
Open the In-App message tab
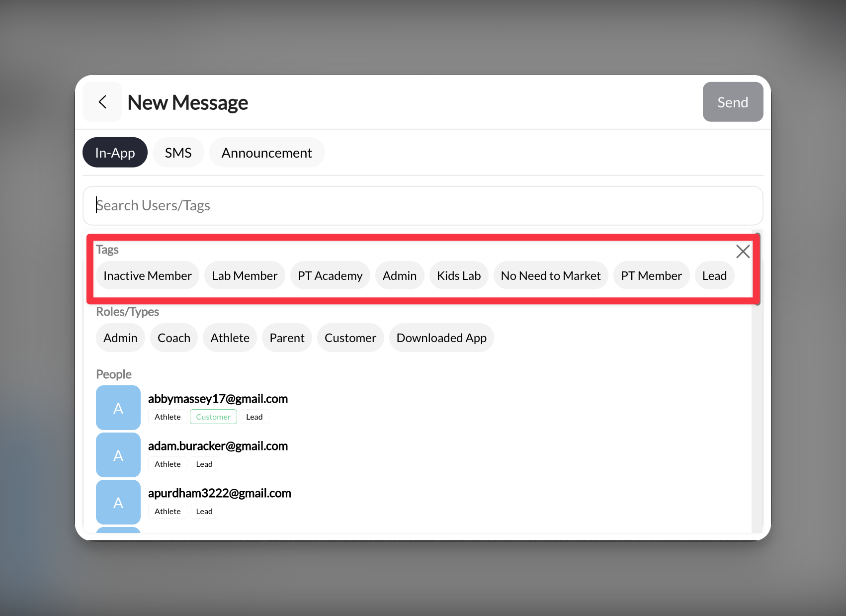114,152
